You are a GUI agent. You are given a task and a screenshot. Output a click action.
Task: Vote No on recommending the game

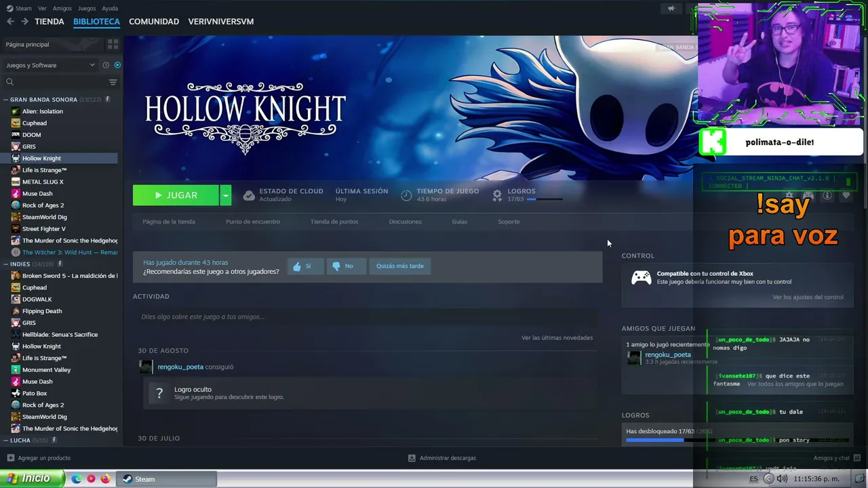click(346, 266)
